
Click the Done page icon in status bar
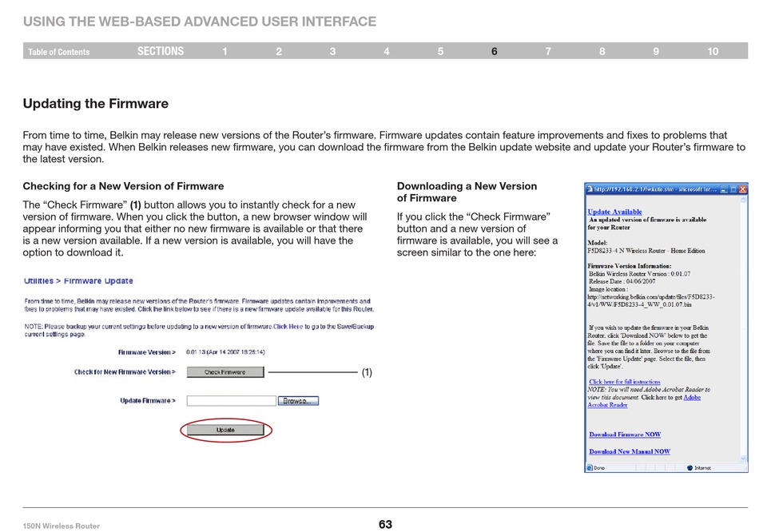click(x=590, y=467)
